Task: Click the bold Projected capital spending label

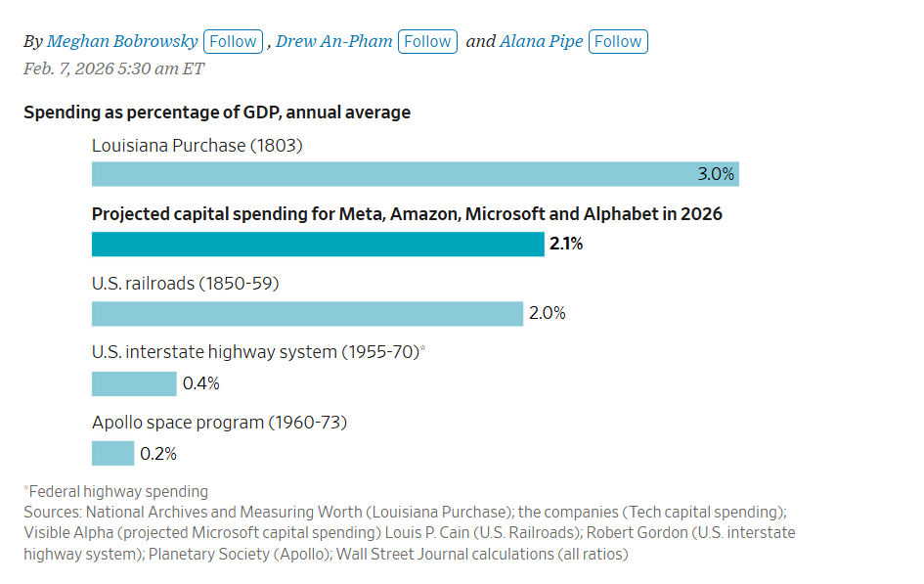Action: pos(407,214)
